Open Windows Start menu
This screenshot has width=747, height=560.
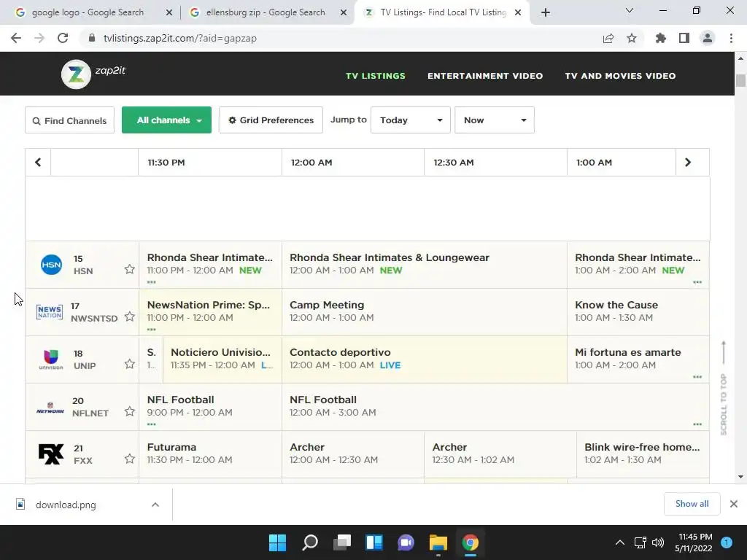point(278,542)
